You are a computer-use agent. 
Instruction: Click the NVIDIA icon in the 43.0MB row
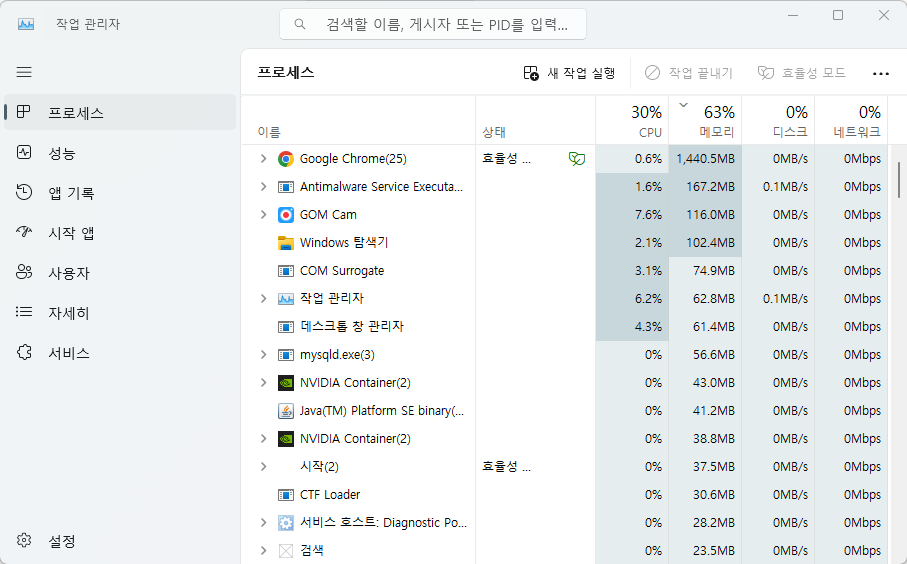click(286, 383)
